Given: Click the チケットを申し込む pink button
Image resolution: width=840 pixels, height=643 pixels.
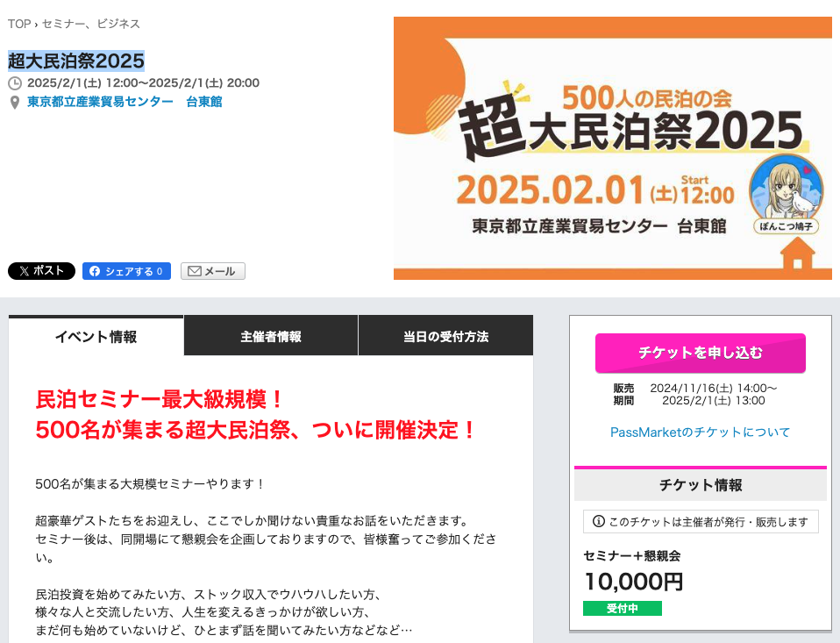Looking at the screenshot, I should pos(701,353).
